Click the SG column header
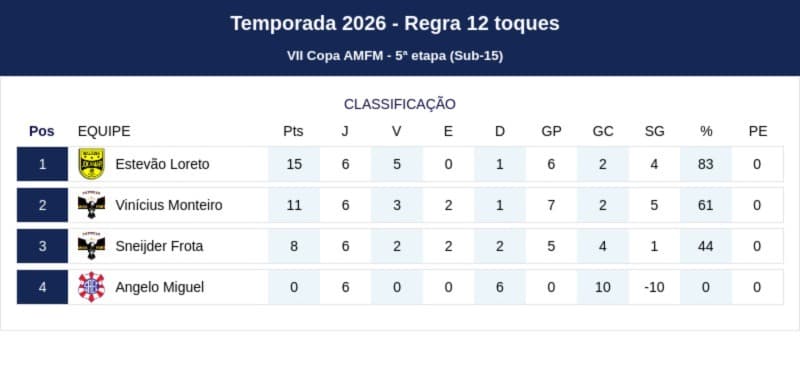Screen dimensions: 800x365 655,131
